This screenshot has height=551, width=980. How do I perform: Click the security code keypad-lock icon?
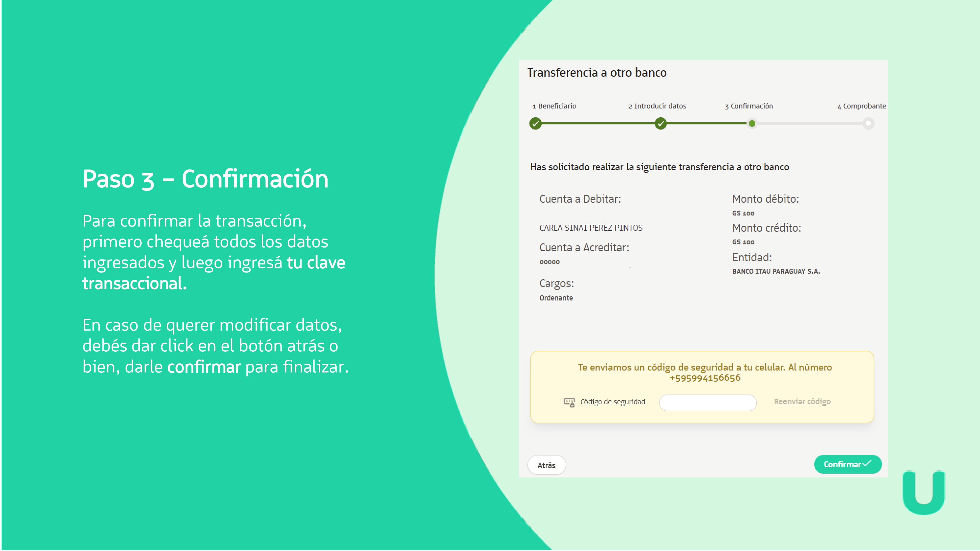click(569, 402)
